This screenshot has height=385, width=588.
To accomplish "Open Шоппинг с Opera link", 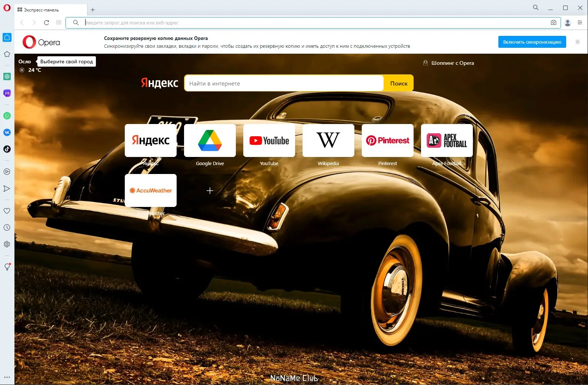I will point(448,63).
